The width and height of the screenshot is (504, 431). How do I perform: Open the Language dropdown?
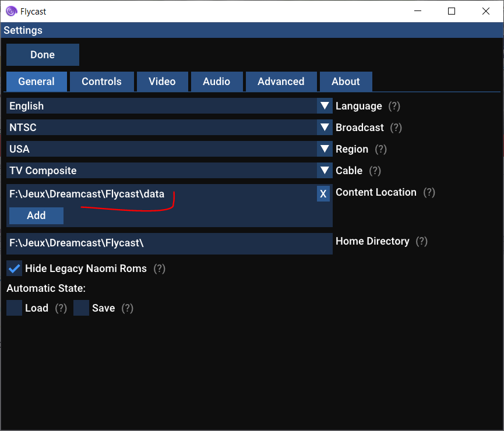169,106
